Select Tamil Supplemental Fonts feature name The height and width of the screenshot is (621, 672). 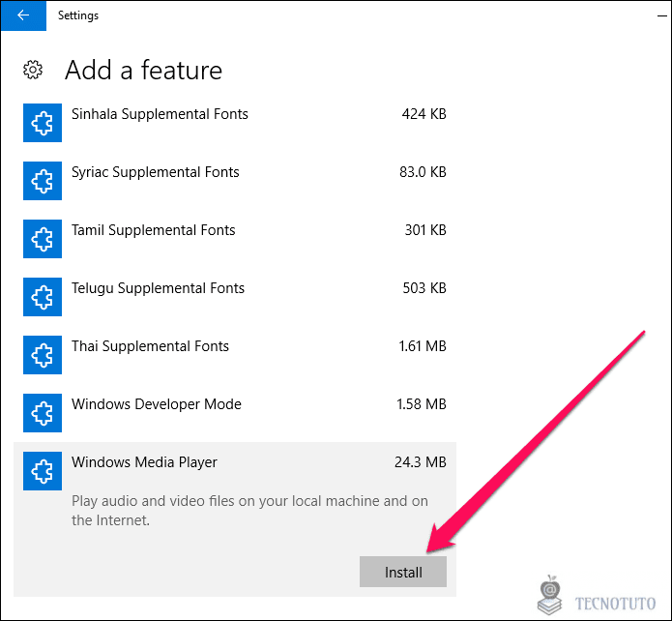click(154, 230)
